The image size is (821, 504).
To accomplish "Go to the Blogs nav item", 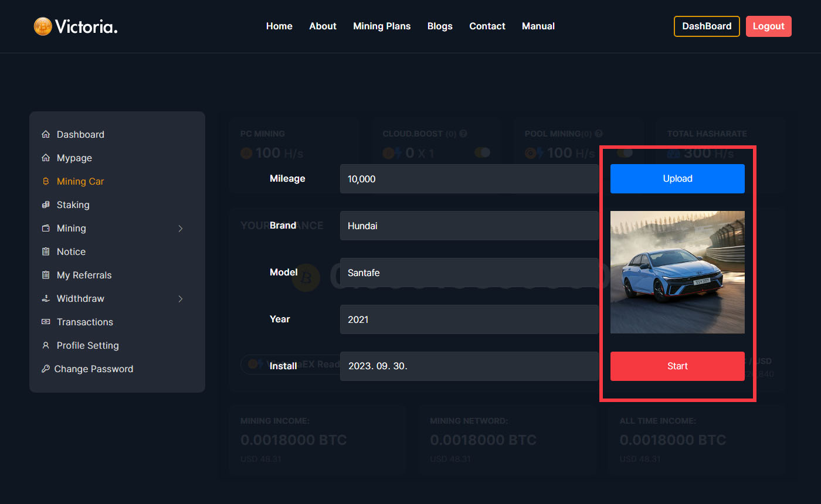I will [440, 26].
